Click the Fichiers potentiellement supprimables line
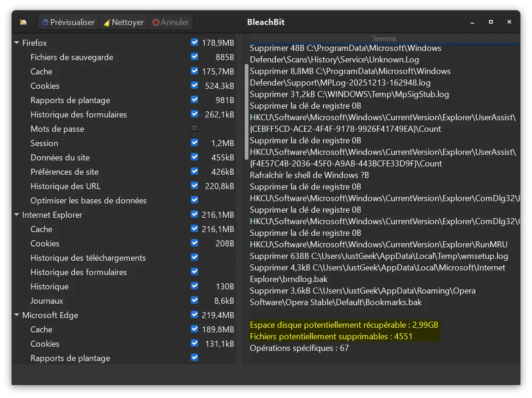Image resolution: width=532 pixels, height=398 pixels. click(x=331, y=337)
